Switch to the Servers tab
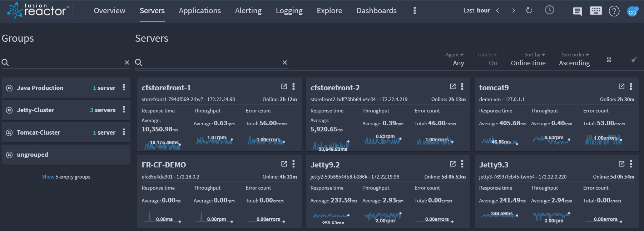644x231 pixels. tap(152, 11)
